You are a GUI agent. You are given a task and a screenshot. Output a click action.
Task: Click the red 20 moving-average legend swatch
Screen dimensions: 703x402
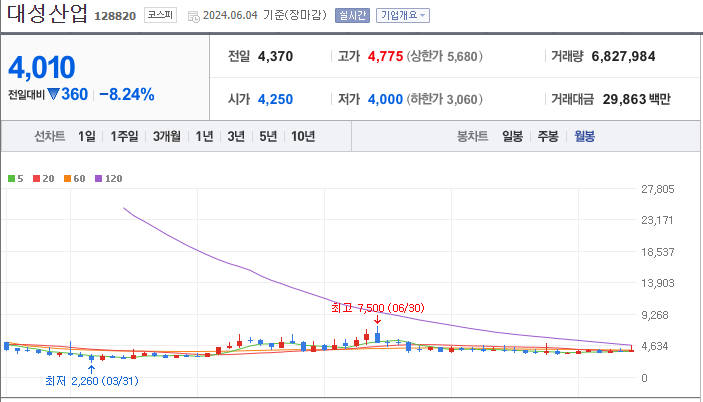pyautogui.click(x=37, y=179)
